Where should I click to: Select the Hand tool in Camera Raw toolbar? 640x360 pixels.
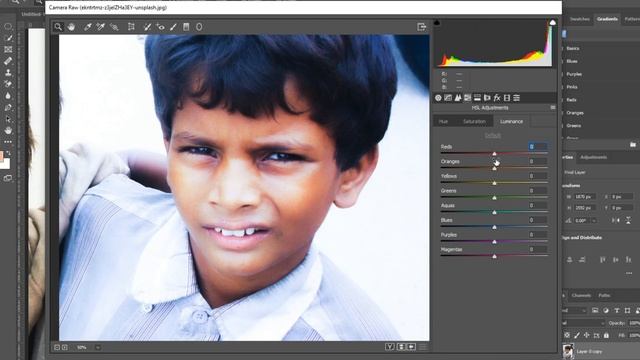point(71,27)
